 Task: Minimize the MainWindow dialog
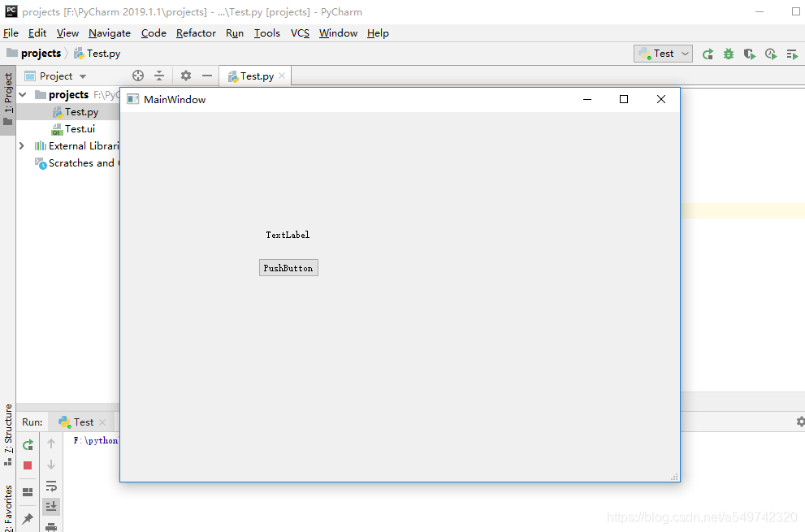(587, 99)
